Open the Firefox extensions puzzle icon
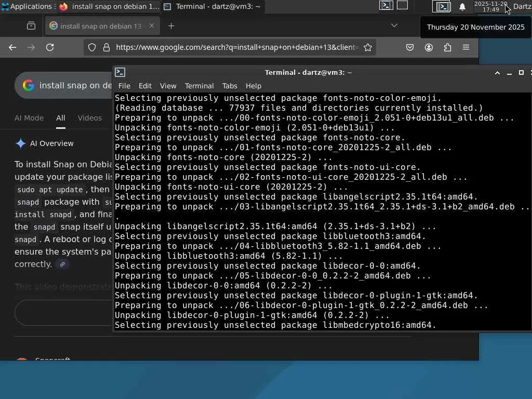This screenshot has width=532, height=399. 447,47
